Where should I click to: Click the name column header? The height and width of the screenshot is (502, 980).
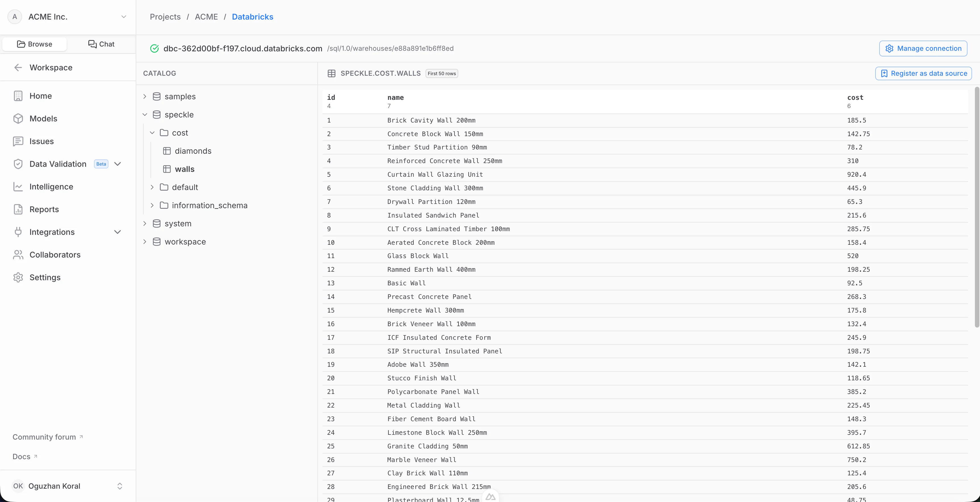pyautogui.click(x=395, y=98)
